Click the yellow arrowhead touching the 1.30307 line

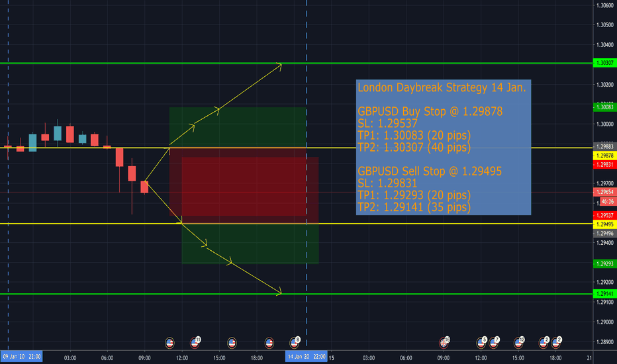(x=280, y=65)
